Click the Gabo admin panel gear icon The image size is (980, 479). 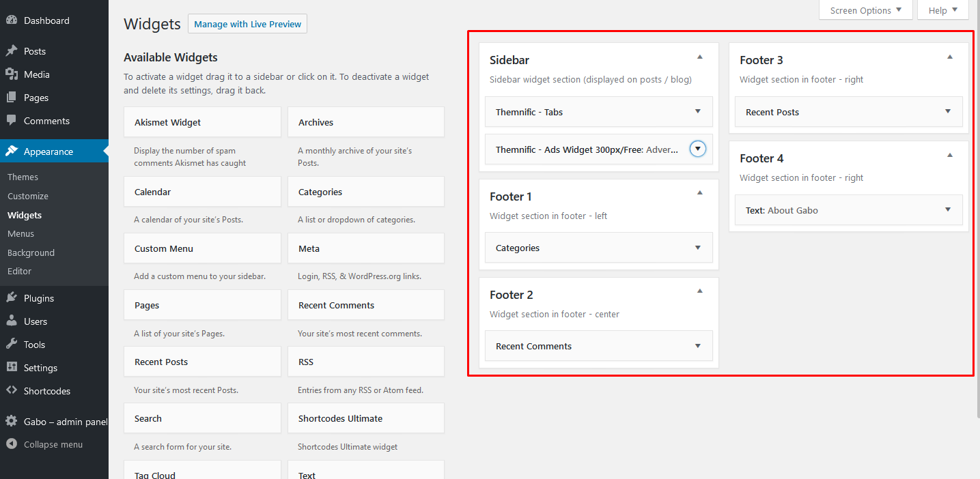pyautogui.click(x=12, y=422)
